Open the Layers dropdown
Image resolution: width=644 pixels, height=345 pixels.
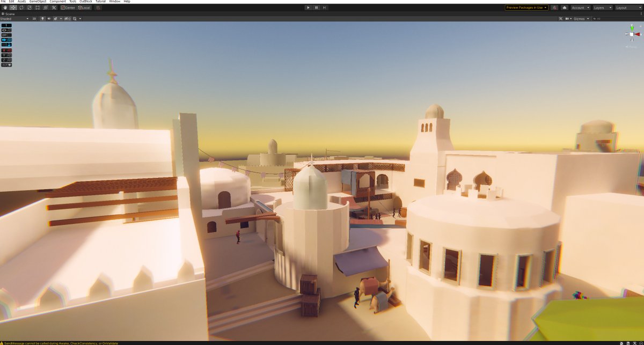pyautogui.click(x=602, y=8)
